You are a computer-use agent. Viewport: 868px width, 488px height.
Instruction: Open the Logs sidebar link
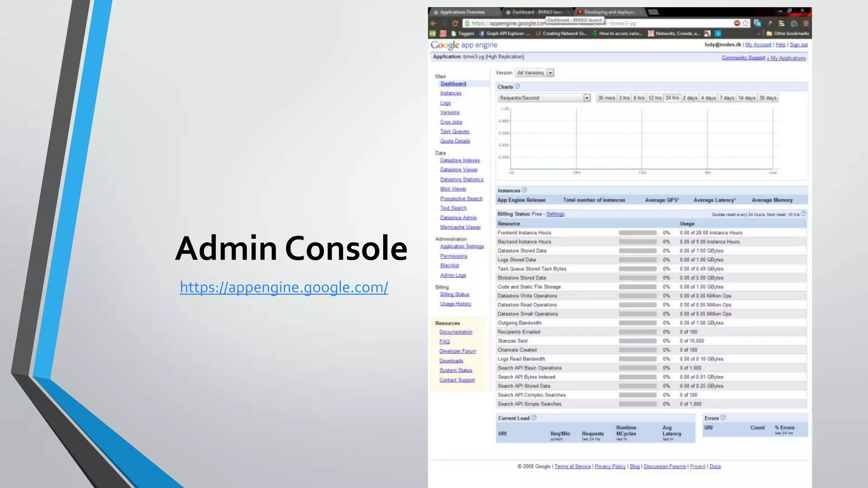pyautogui.click(x=445, y=103)
